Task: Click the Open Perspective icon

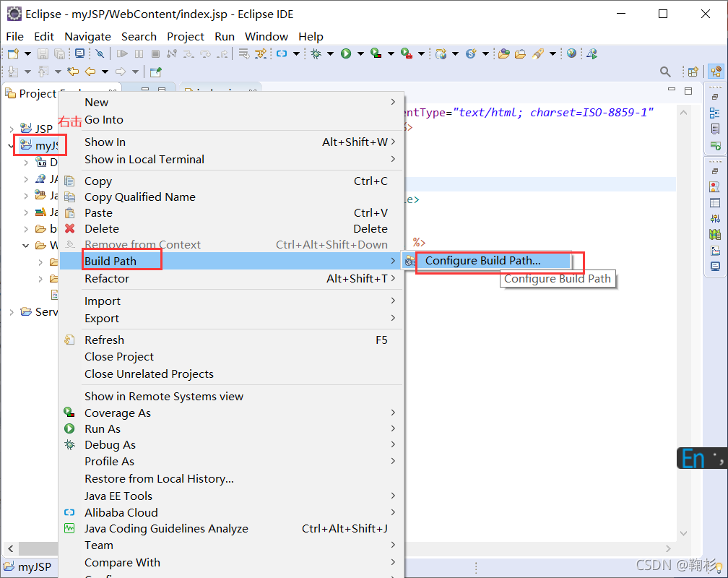Action: click(x=693, y=72)
